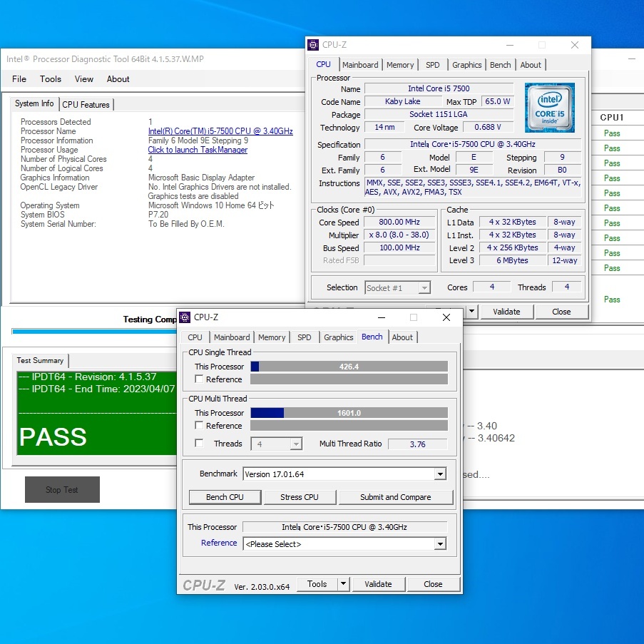
Task: Click Validate in the Bench window
Action: 378,584
